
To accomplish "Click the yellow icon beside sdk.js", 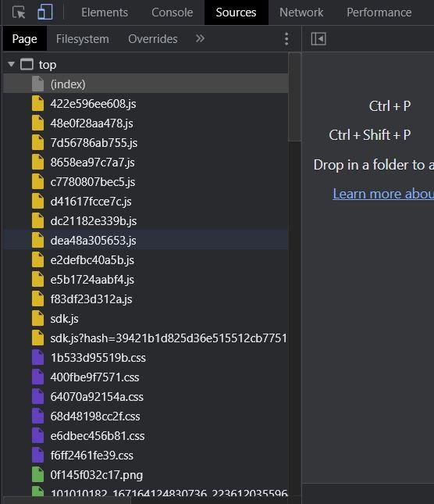I will click(37, 318).
